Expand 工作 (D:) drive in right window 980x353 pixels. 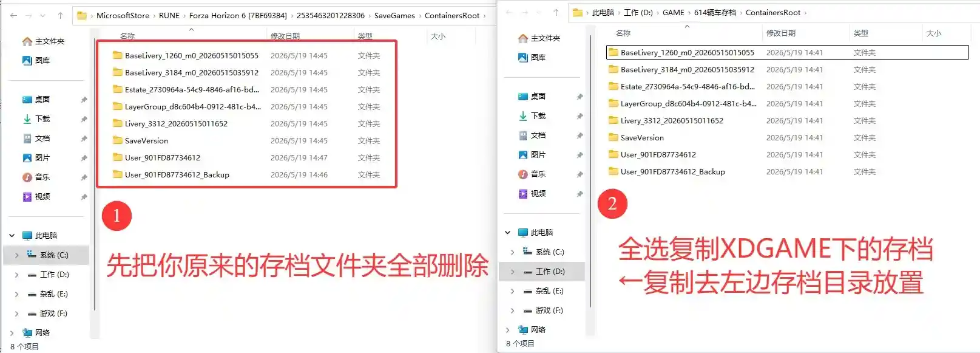click(513, 272)
